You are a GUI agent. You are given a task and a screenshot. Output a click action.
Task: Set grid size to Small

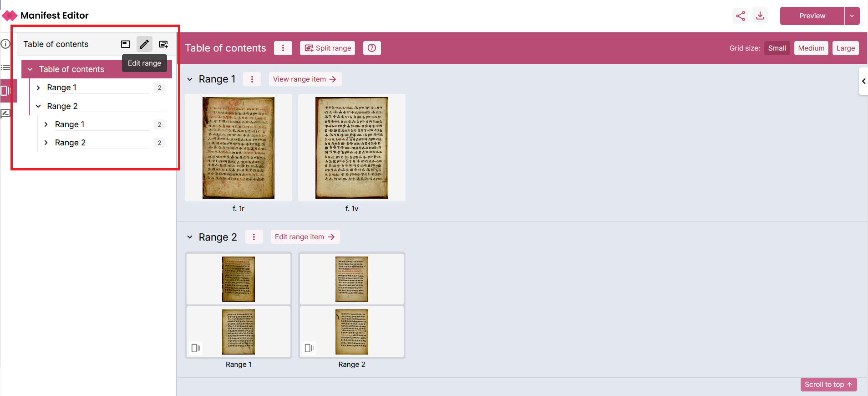coord(777,48)
